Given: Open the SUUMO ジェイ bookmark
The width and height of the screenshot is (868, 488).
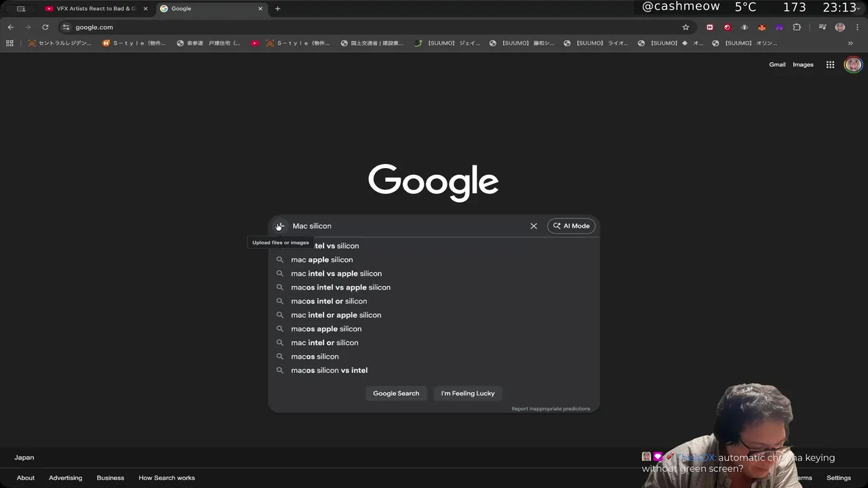Looking at the screenshot, I should point(448,43).
